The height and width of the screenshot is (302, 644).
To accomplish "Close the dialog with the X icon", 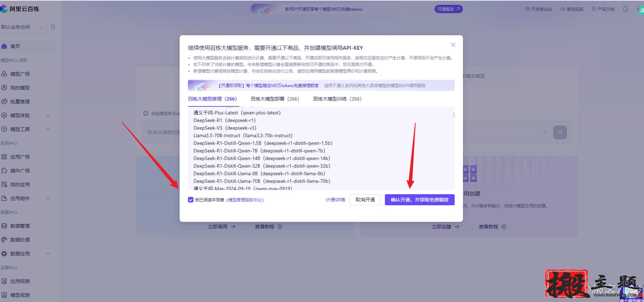I will (x=453, y=45).
